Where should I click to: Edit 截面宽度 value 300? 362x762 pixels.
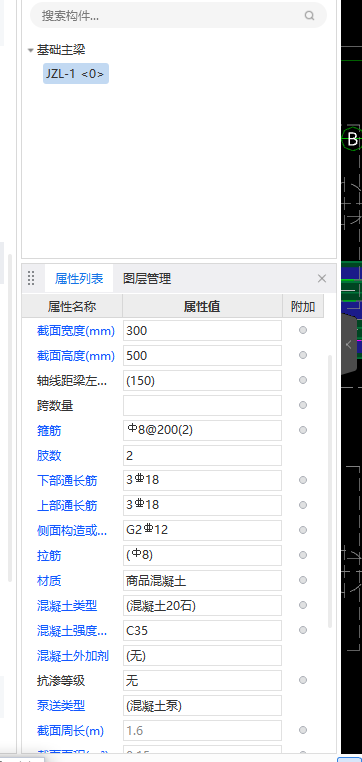point(202,330)
